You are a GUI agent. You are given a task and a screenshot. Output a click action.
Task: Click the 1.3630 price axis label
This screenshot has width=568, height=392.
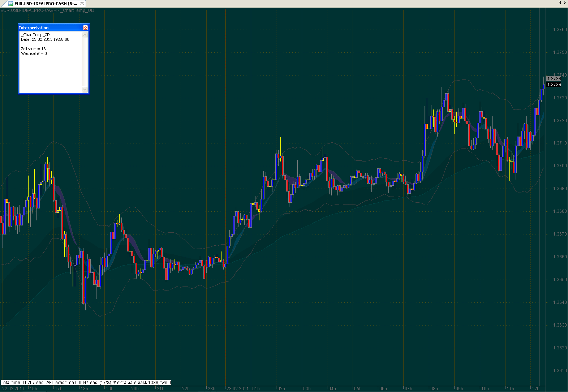[560, 325]
